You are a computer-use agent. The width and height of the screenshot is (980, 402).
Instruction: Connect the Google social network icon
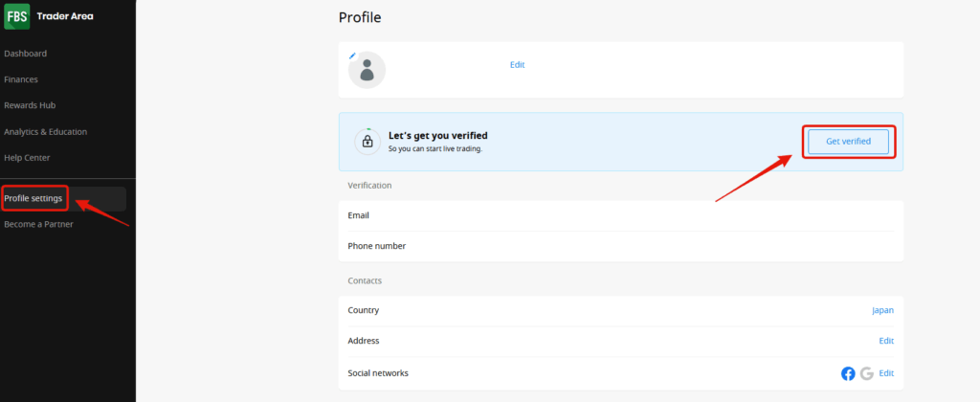tap(866, 373)
